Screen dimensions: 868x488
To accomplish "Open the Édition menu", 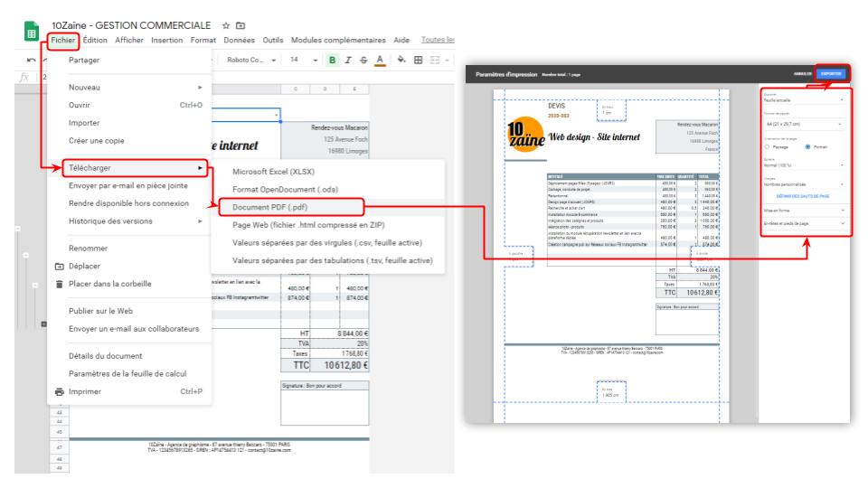I will pos(95,41).
